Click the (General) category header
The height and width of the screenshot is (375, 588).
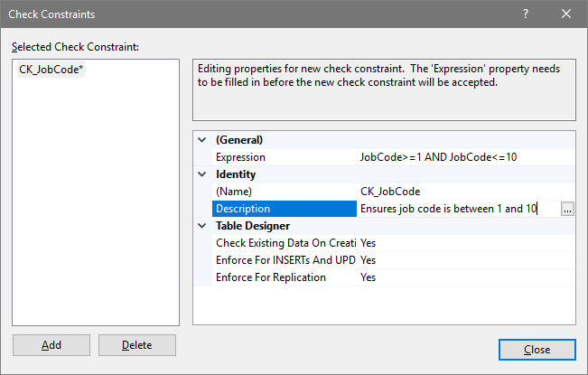click(239, 140)
